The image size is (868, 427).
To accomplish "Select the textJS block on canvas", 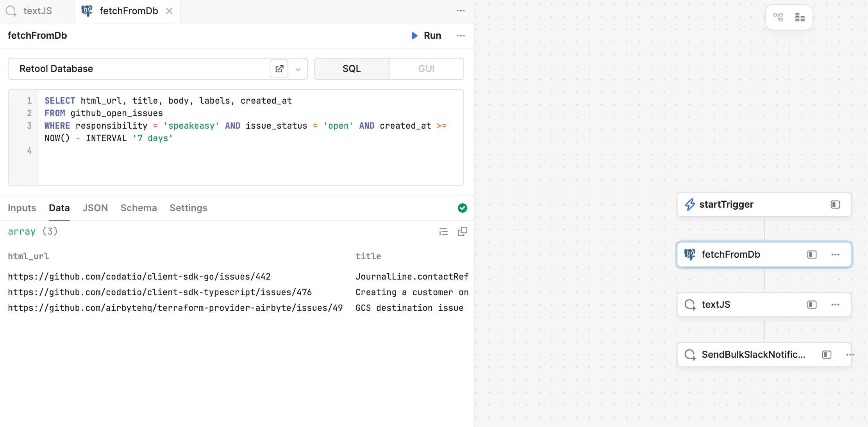I will pos(764,305).
